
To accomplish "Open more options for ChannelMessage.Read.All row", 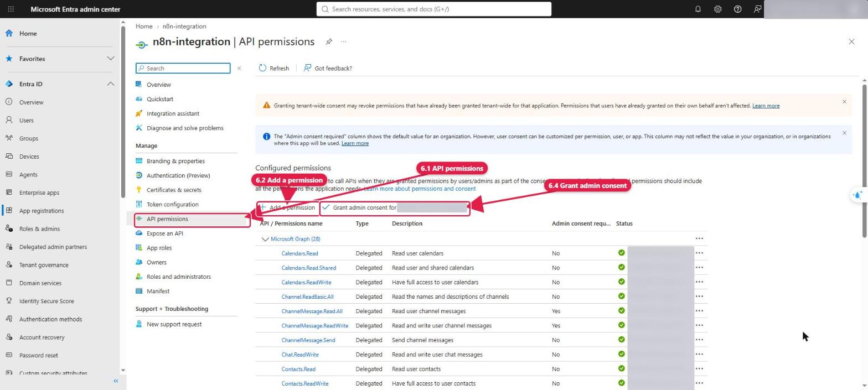I will click(x=699, y=311).
